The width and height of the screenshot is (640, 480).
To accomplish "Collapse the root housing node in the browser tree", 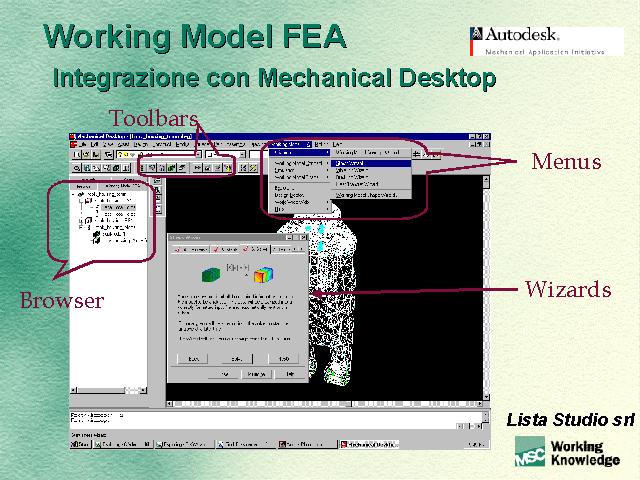I will 74,195.
